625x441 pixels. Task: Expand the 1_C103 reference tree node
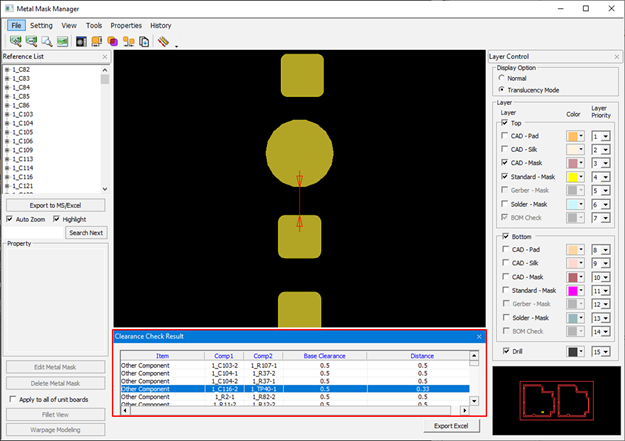(x=7, y=114)
